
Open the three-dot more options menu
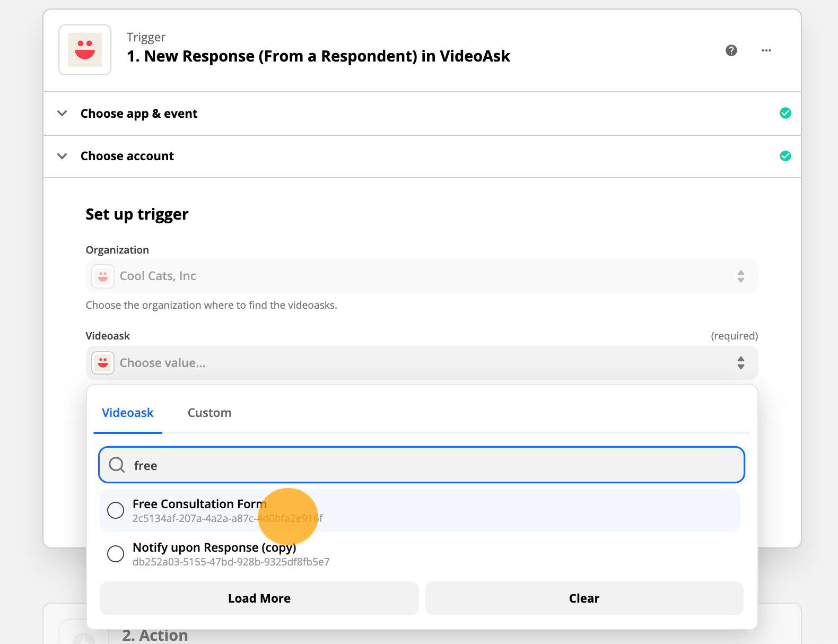click(766, 50)
